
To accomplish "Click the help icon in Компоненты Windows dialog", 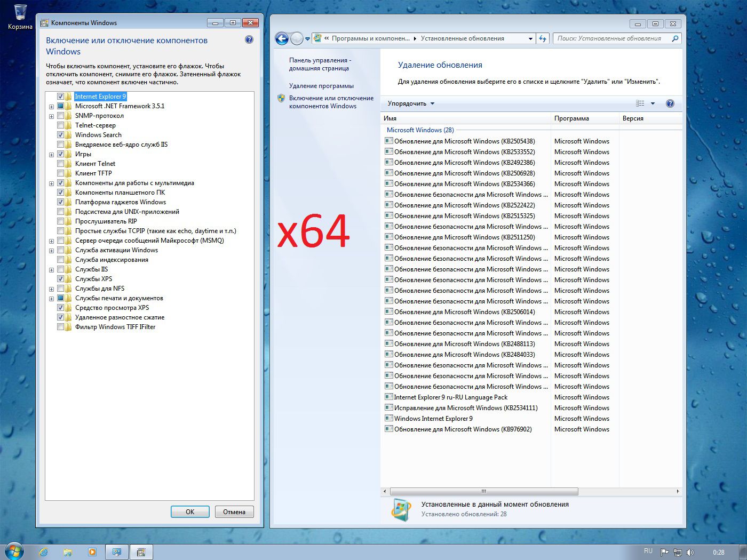I will point(249,40).
